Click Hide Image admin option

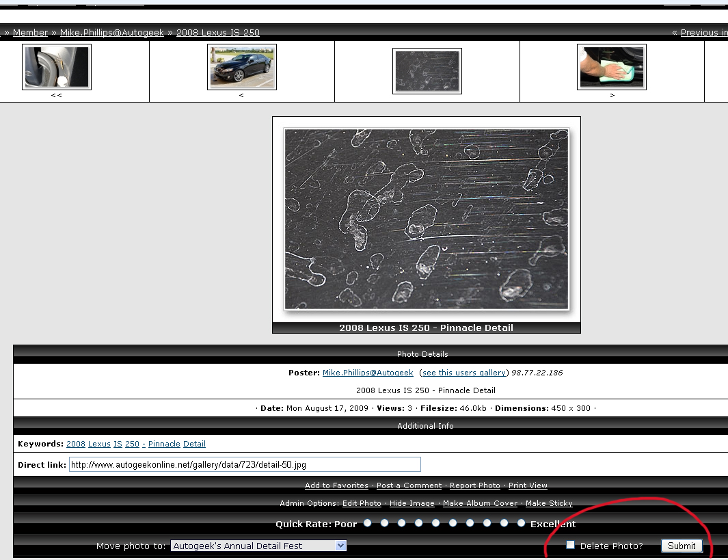point(412,503)
